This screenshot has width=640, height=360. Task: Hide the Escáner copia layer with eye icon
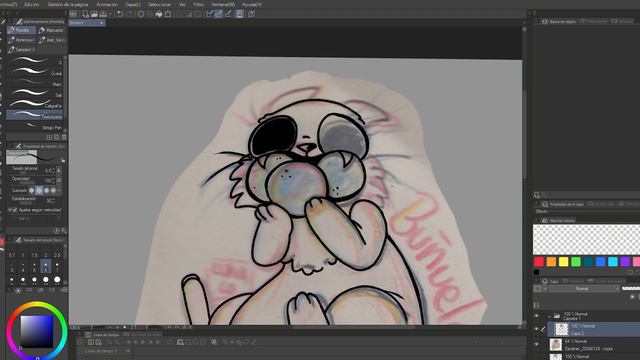(537, 344)
